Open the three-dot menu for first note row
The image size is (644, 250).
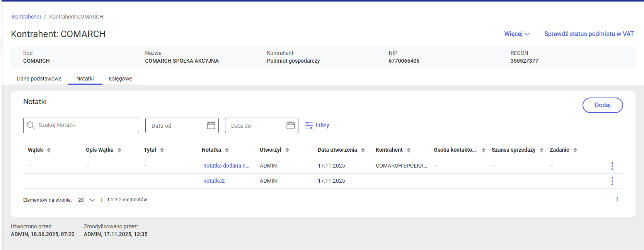click(x=612, y=166)
